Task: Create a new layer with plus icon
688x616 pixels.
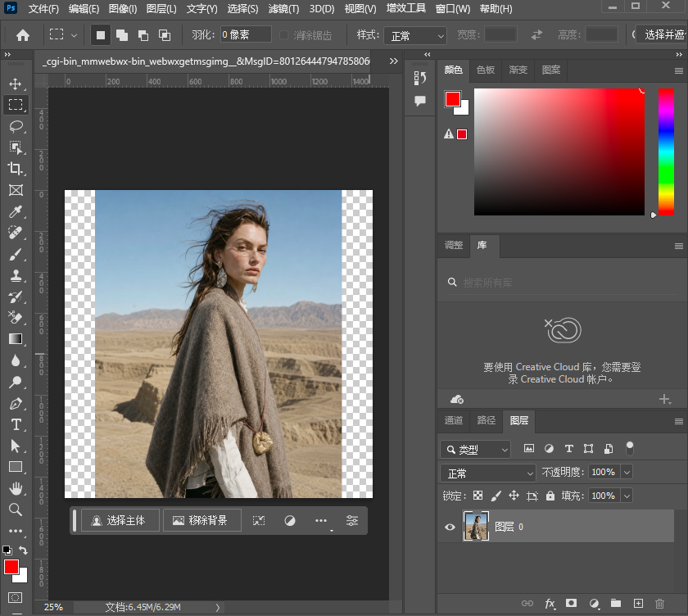Action: (638, 603)
